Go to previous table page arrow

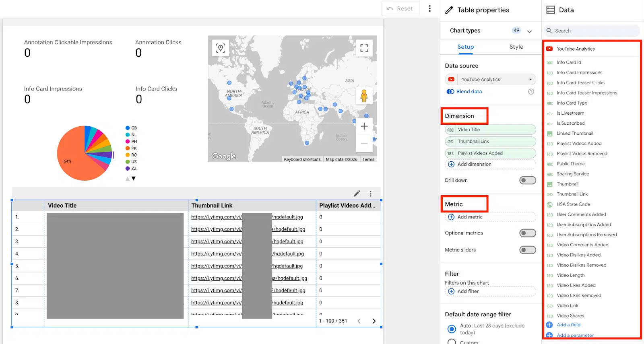[359, 321]
